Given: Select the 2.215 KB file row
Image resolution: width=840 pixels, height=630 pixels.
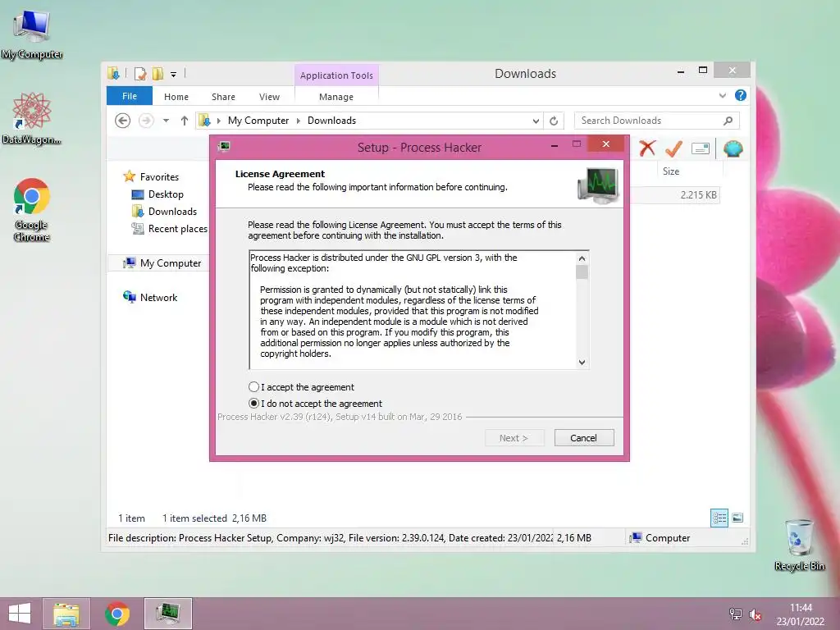Looking at the screenshot, I should point(675,195).
